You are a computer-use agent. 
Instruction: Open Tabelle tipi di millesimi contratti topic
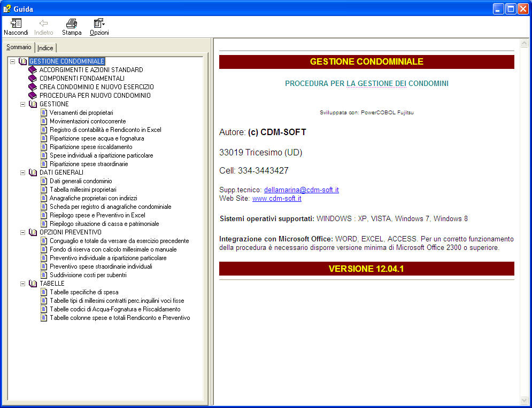(x=117, y=301)
